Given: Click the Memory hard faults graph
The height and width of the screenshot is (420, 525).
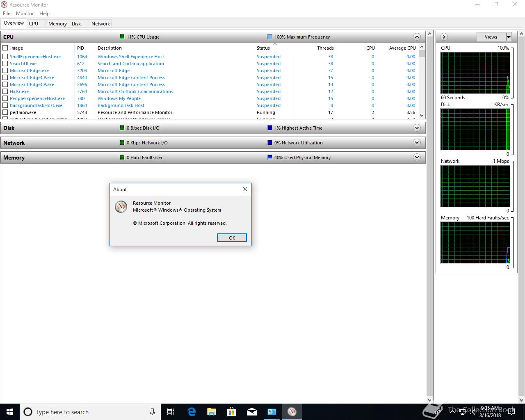Looking at the screenshot, I should pyautogui.click(x=475, y=243).
